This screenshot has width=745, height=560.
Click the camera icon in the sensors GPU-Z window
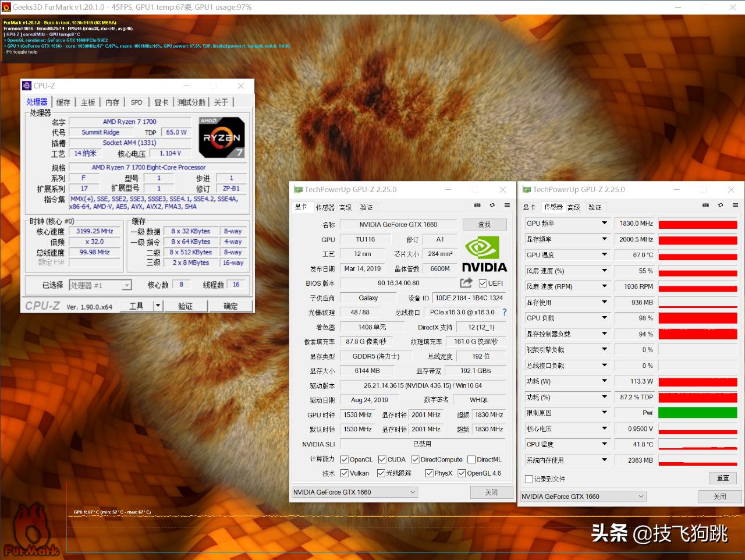(x=705, y=205)
